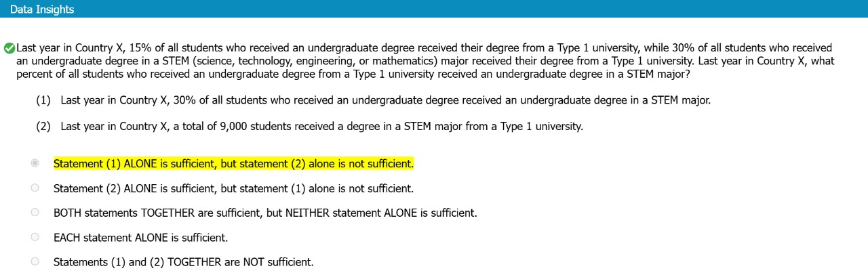Image resolution: width=868 pixels, height=277 pixels.
Task: Click 'Statements (1) and (2) TOGETHER are NOT sufficient' text
Action: click(x=183, y=262)
